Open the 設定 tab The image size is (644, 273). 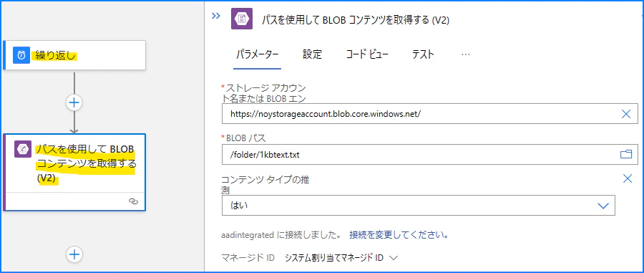pyautogui.click(x=313, y=54)
